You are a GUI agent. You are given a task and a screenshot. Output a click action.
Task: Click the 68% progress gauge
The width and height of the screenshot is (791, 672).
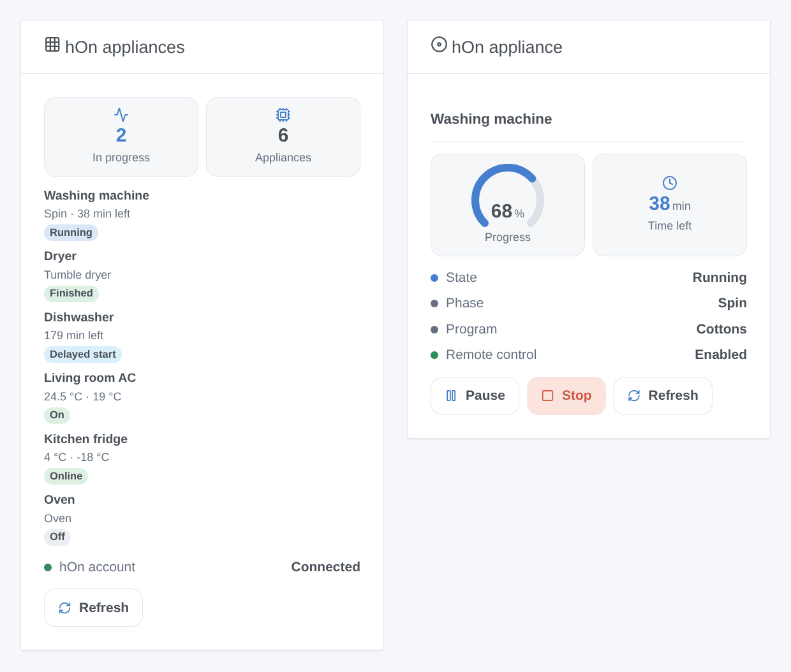pyautogui.click(x=508, y=196)
